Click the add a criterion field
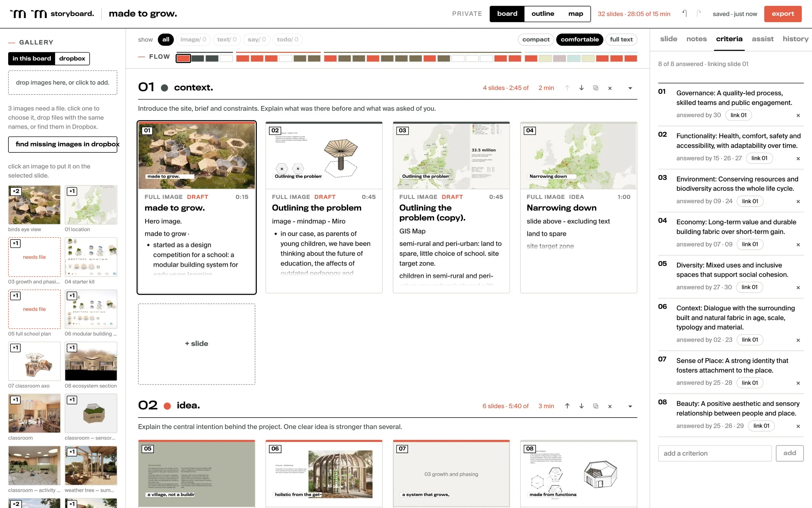812x508 pixels. point(715,453)
